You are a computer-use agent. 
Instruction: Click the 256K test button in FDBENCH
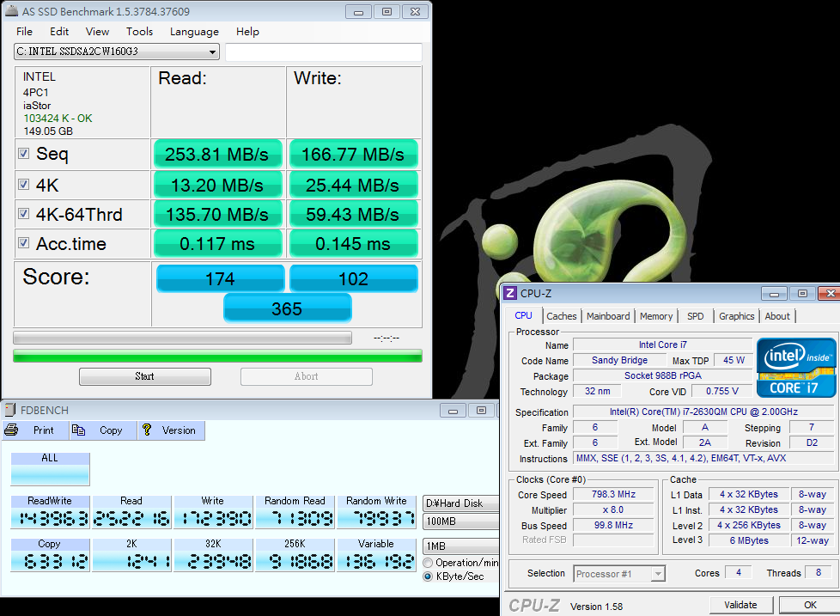coord(295,554)
